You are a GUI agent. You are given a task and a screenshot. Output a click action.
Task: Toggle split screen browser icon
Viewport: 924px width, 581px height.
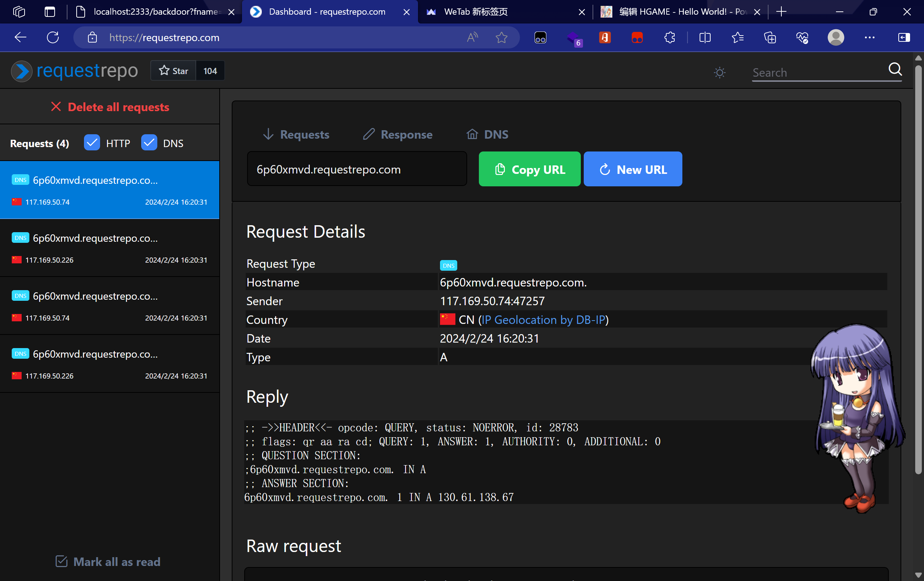[705, 38]
